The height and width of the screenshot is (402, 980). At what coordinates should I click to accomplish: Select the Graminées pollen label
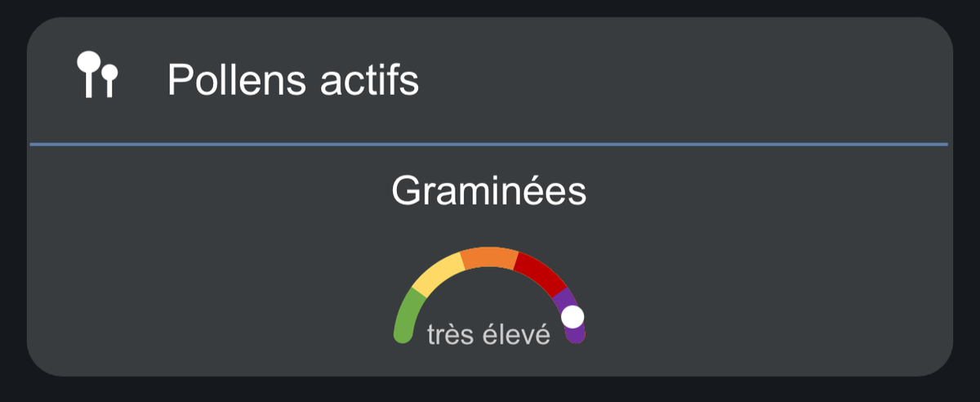(488, 193)
